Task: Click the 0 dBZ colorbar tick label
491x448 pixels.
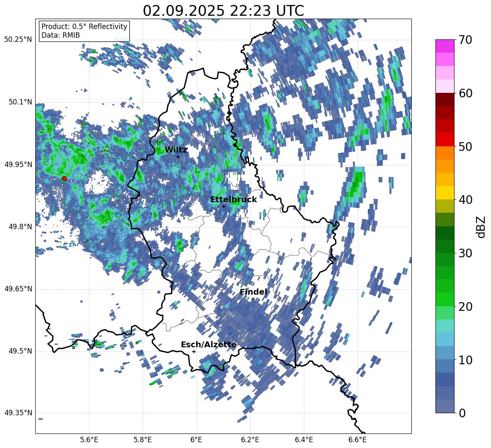Action: point(462,413)
